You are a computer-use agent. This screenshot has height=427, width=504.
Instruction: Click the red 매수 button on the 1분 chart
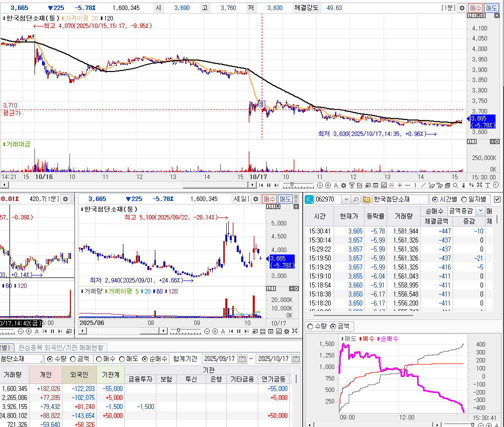[475, 7]
